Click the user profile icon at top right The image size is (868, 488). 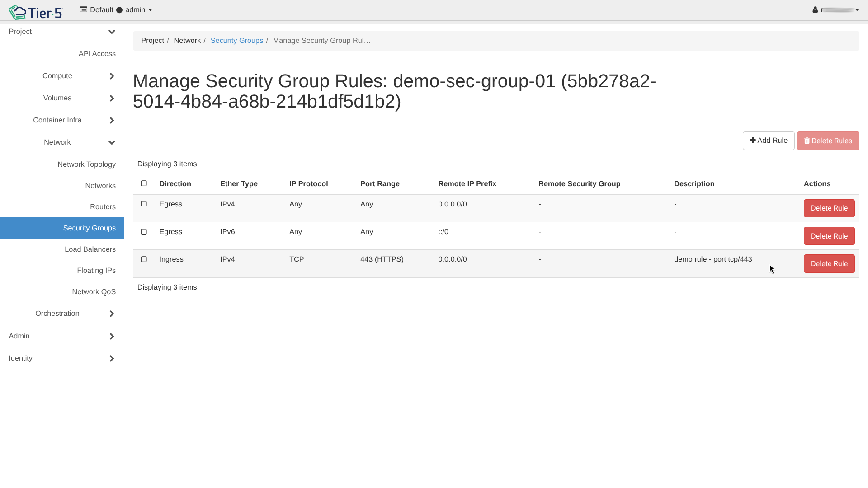pyautogui.click(x=815, y=10)
